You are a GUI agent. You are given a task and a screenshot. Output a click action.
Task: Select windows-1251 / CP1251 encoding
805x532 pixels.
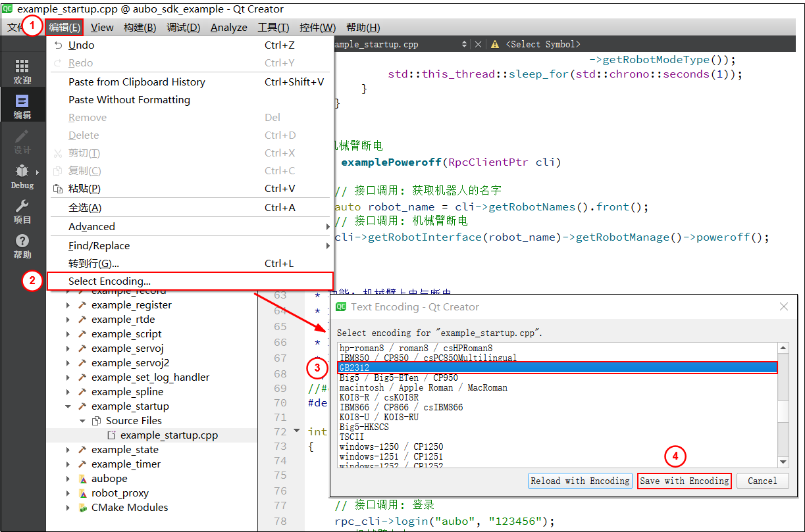tap(557, 456)
